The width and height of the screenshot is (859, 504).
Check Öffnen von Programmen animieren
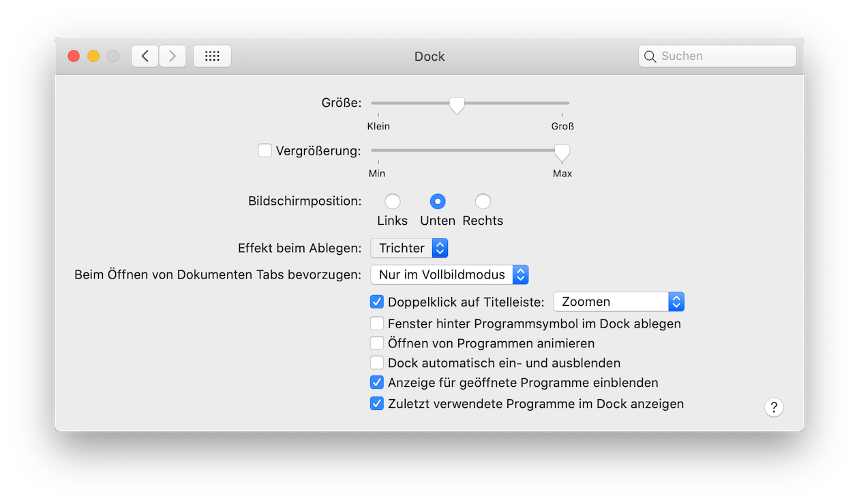(x=377, y=343)
